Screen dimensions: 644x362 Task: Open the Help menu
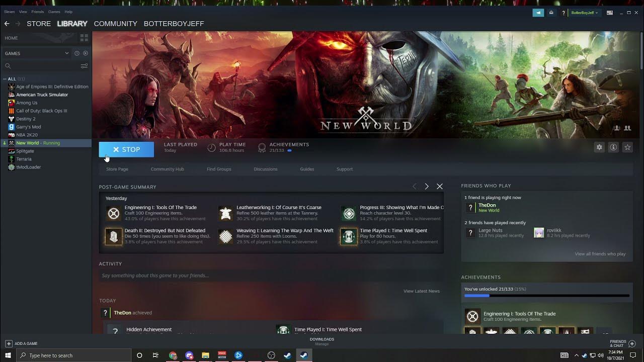(68, 12)
